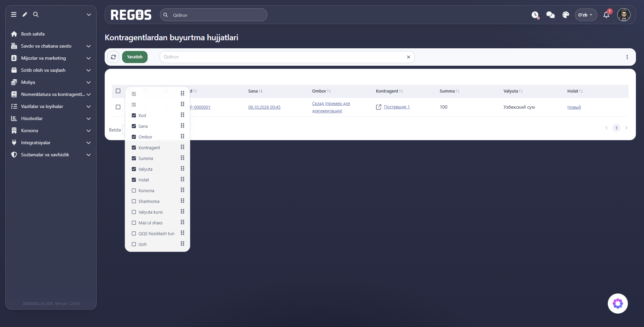
Task: Expand the Moliya section
Action: 51,82
